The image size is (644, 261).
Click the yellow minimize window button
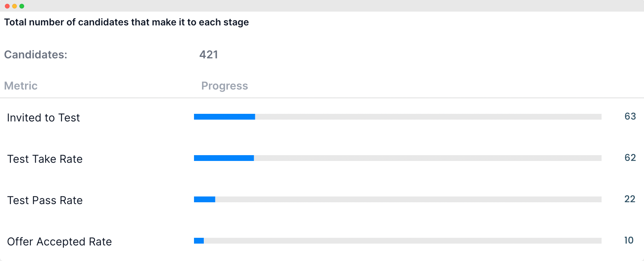(15, 6)
